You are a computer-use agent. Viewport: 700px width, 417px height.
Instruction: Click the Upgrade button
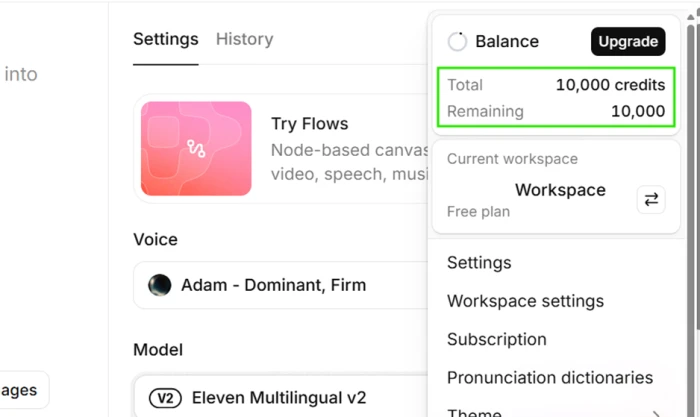(628, 42)
